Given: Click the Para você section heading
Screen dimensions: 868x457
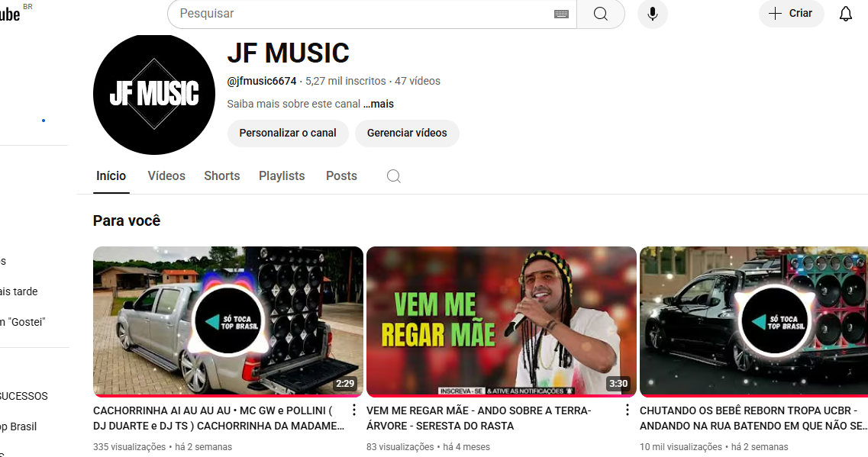Looking at the screenshot, I should click(x=127, y=220).
